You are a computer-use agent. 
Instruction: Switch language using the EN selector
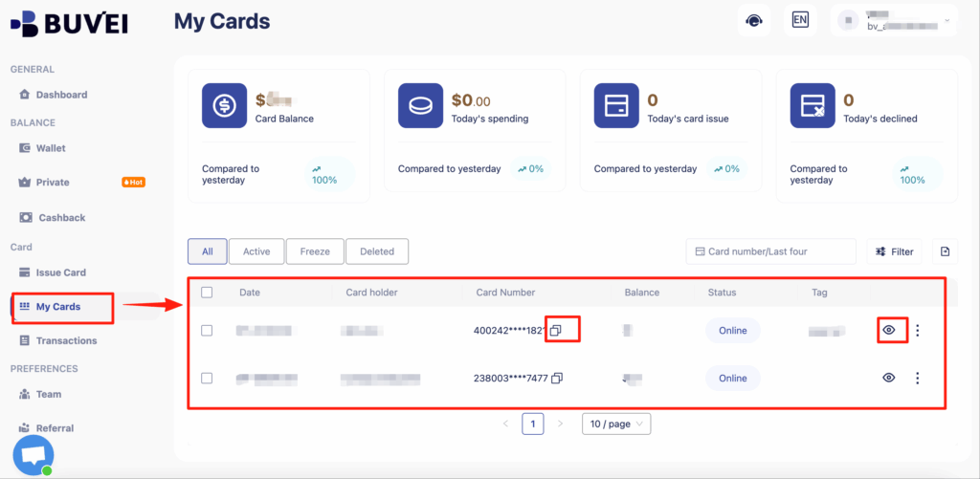pos(800,20)
